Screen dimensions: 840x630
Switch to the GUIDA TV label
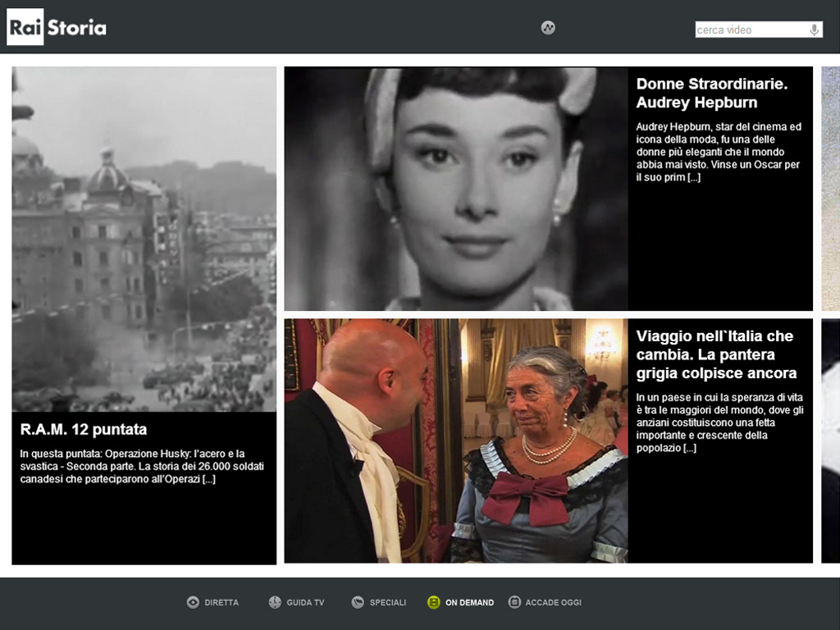pos(305,603)
